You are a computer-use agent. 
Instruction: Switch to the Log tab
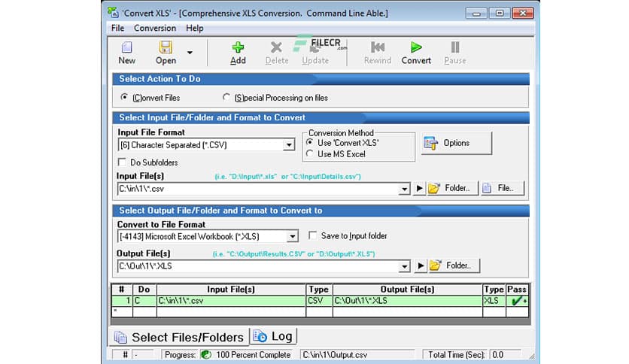274,336
